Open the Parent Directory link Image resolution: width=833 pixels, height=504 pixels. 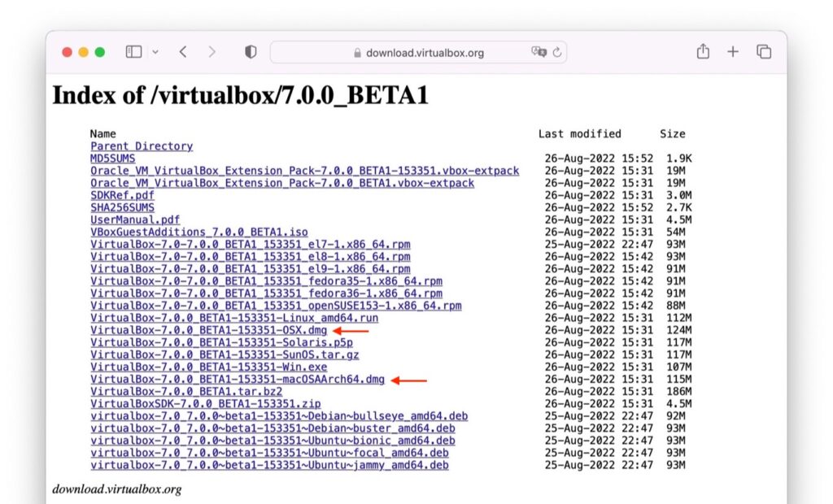click(x=143, y=146)
